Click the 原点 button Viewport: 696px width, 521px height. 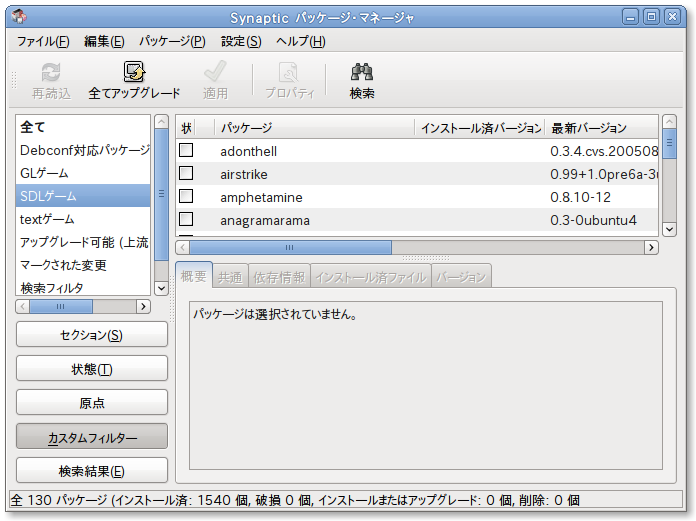pos(92,403)
